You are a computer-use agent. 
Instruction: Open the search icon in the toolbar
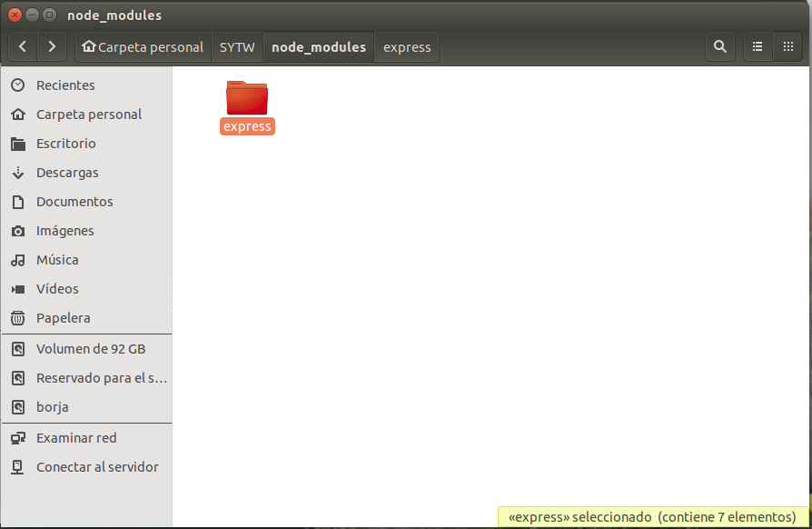(x=720, y=46)
